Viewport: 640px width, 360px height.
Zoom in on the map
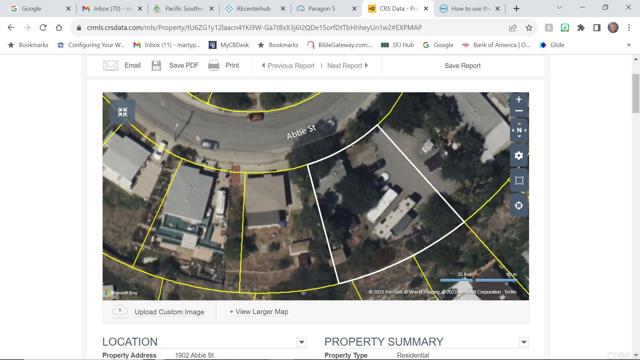[x=519, y=100]
